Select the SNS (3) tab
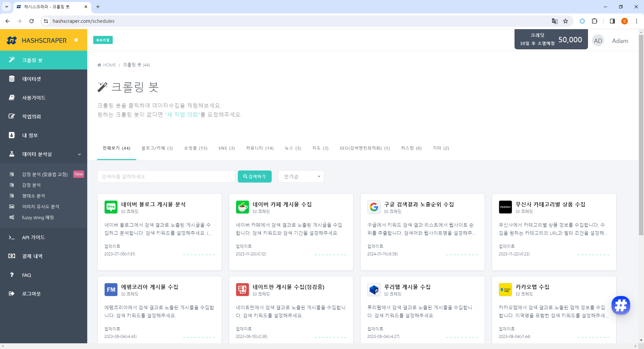 click(226, 148)
